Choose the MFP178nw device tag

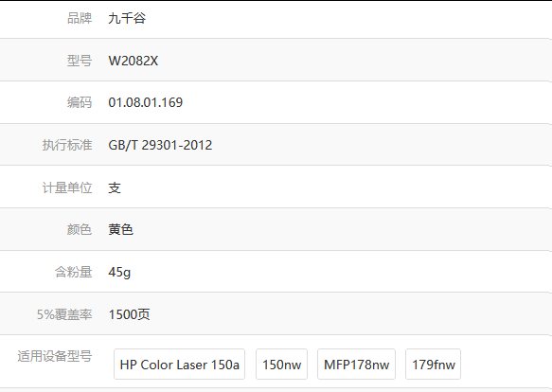click(x=356, y=365)
